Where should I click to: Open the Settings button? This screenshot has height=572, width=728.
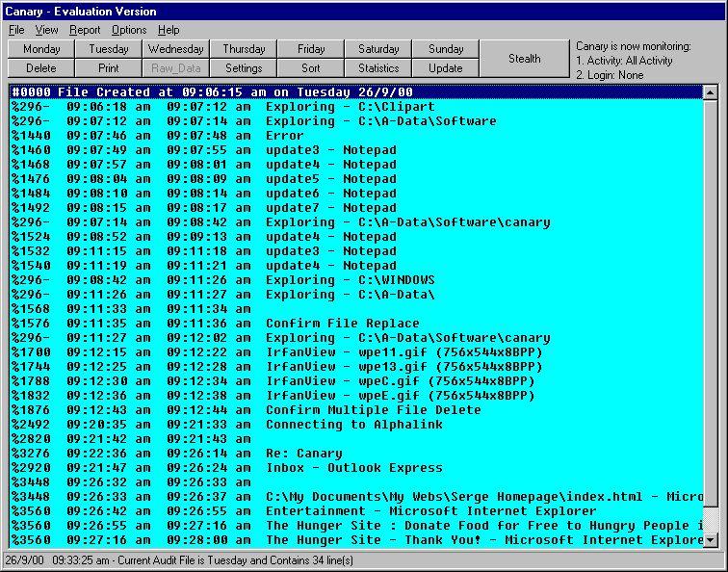(244, 68)
